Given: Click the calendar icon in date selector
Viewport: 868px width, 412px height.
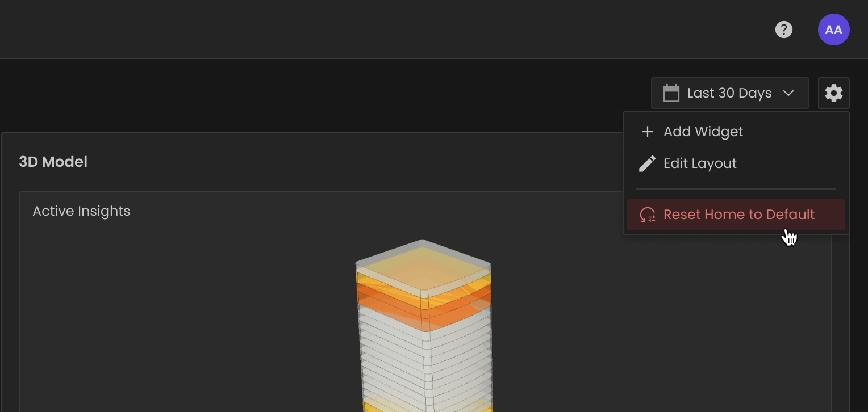Looking at the screenshot, I should [671, 93].
